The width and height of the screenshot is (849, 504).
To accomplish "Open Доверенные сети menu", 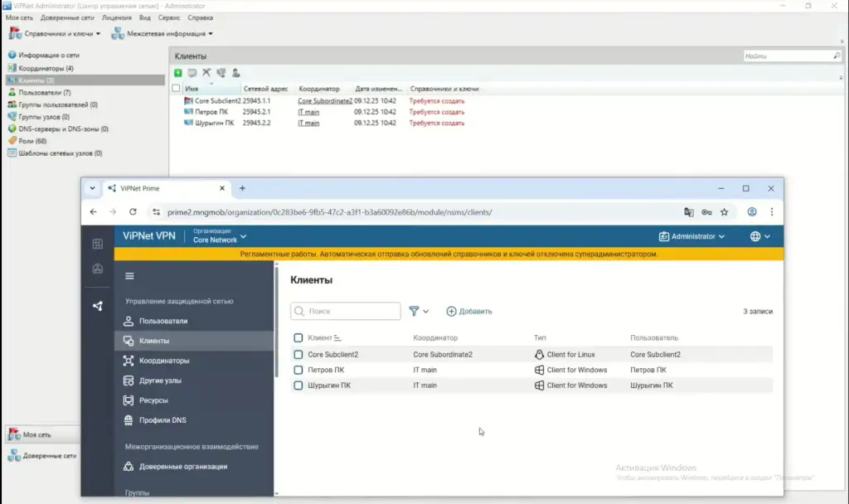I will click(x=67, y=18).
